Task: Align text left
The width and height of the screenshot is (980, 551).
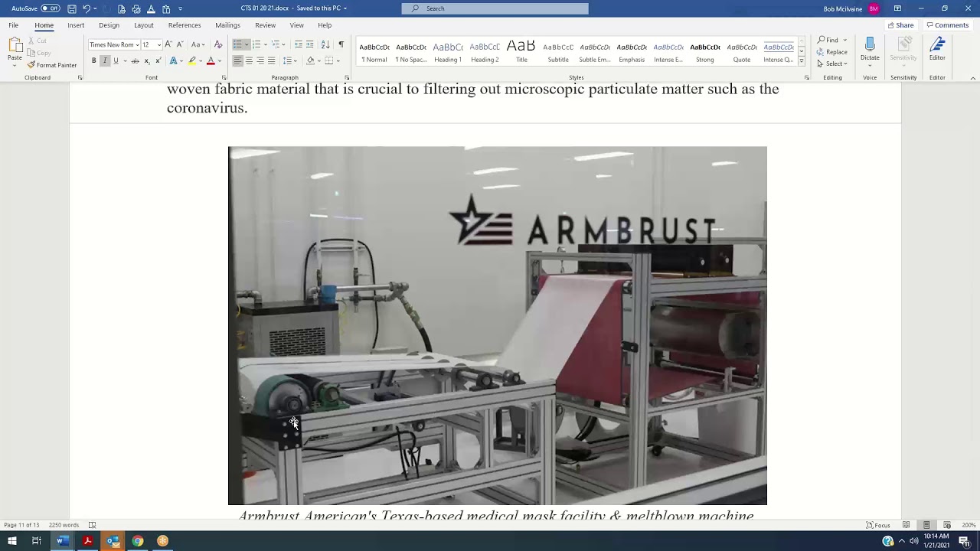Action: pyautogui.click(x=237, y=60)
